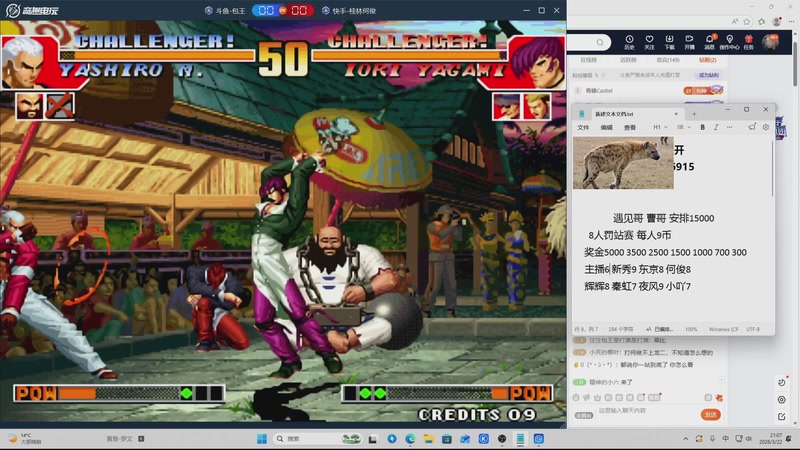Click Notepad row and column status
This screenshot has height=450, width=800.
pos(586,330)
